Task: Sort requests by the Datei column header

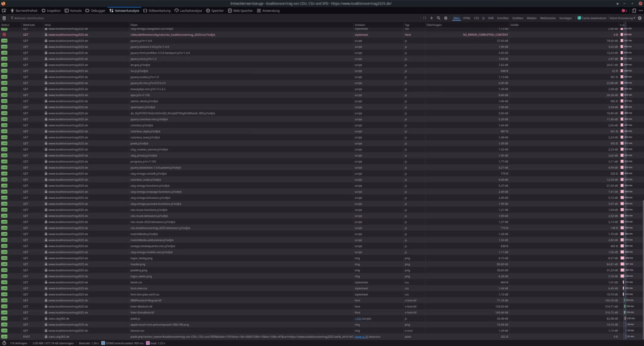Action: 134,25
